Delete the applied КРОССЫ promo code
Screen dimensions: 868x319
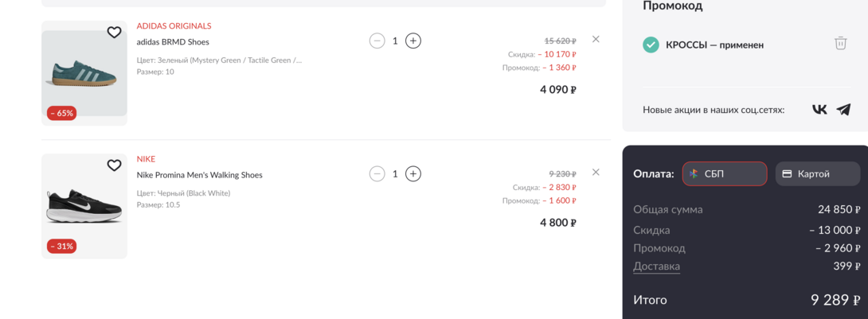840,43
